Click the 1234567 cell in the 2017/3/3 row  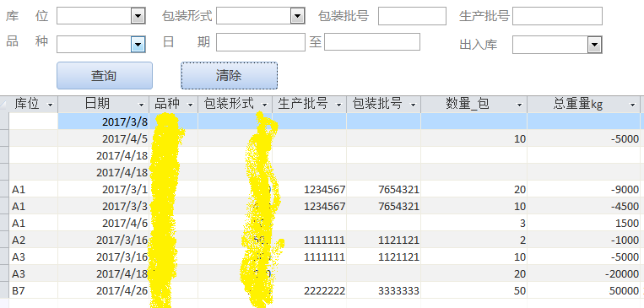[309, 206]
